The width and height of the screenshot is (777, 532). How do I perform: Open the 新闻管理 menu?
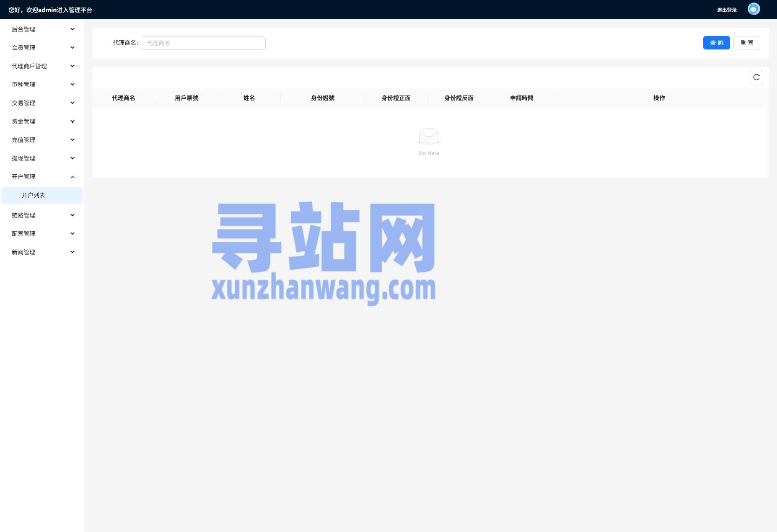click(42, 252)
